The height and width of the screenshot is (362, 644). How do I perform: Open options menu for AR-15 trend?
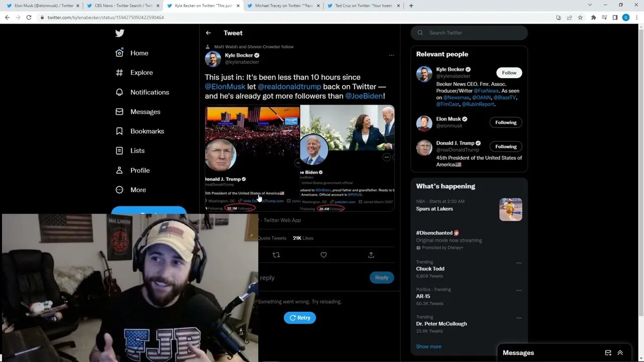(519, 291)
